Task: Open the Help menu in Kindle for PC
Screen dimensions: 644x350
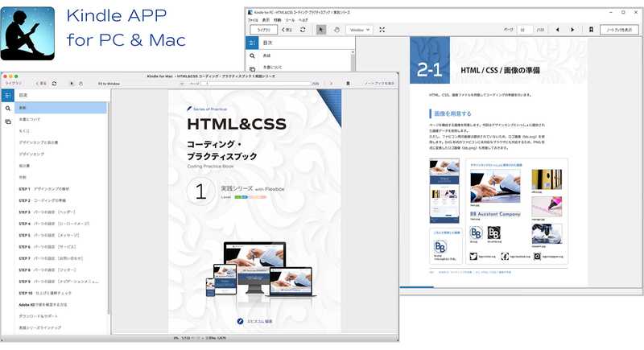Action: coord(303,19)
